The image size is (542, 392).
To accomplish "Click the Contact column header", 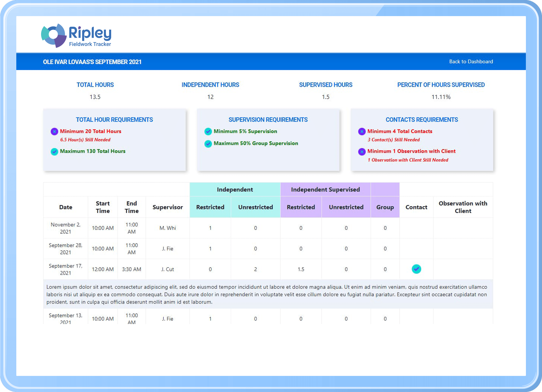I will point(416,207).
